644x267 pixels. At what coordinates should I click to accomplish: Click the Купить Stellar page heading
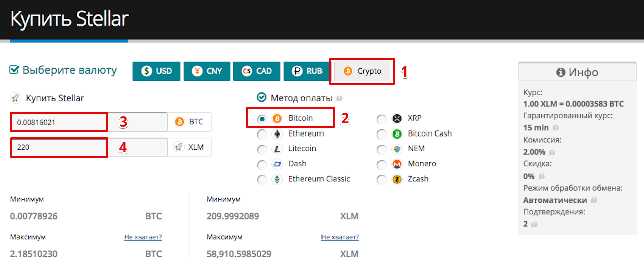point(70,19)
